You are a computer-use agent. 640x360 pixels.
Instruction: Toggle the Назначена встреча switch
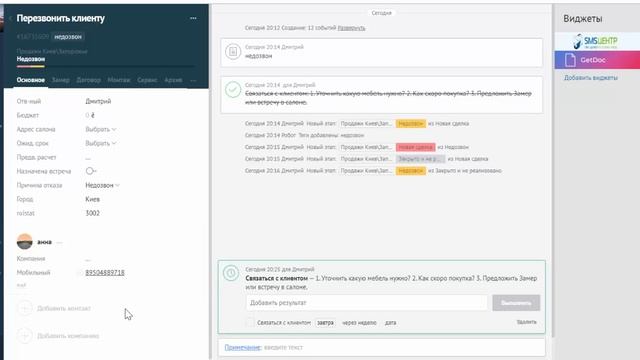click(x=90, y=171)
